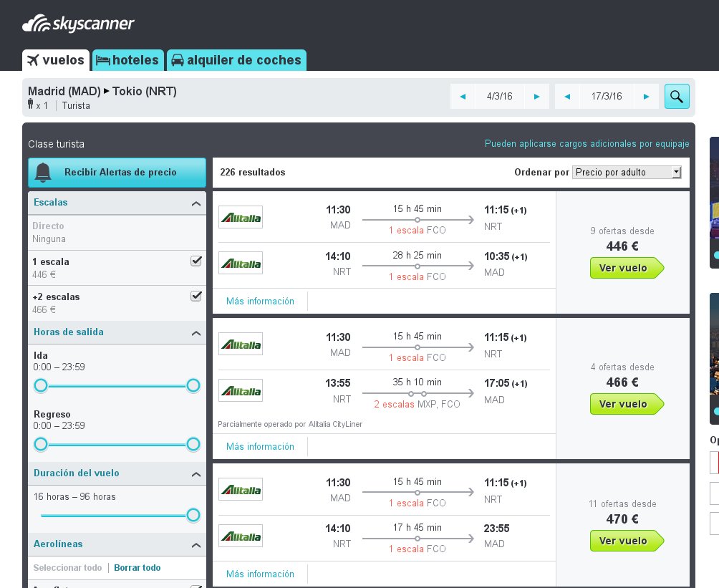Open the Ordenar por dropdown
Screen dimensions: 719x588
627,172
